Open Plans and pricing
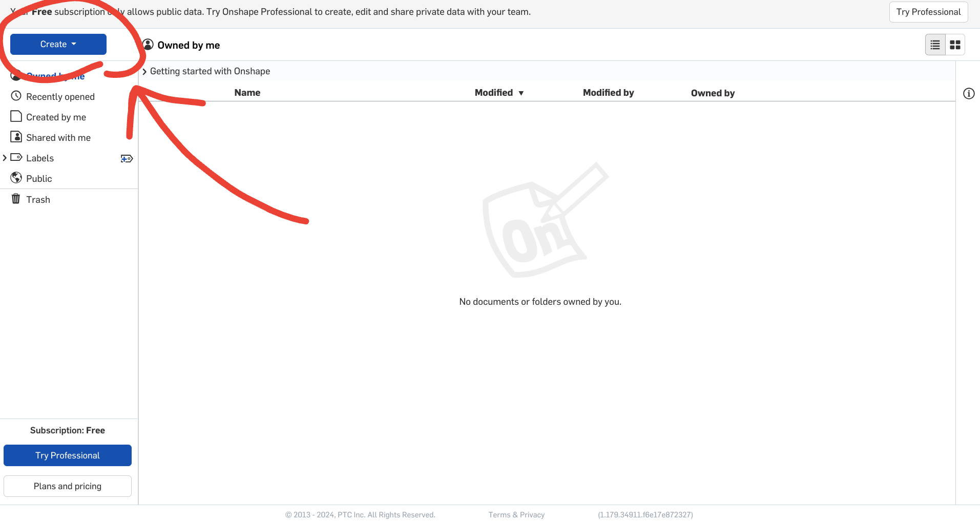The height and width of the screenshot is (523, 980). 68,486
